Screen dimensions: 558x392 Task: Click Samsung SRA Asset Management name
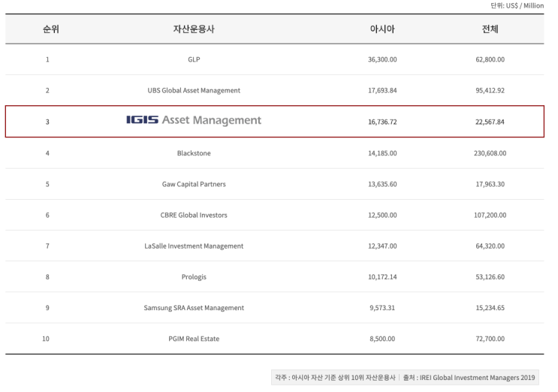[x=194, y=308]
